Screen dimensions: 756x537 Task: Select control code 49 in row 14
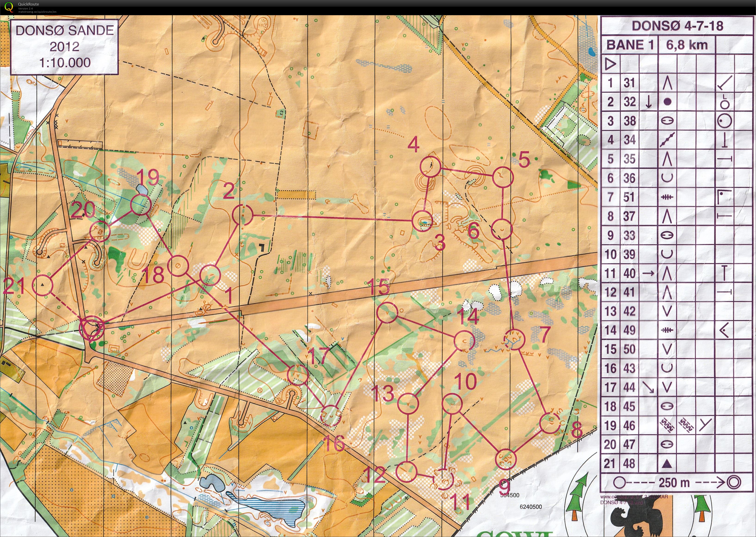pos(629,330)
